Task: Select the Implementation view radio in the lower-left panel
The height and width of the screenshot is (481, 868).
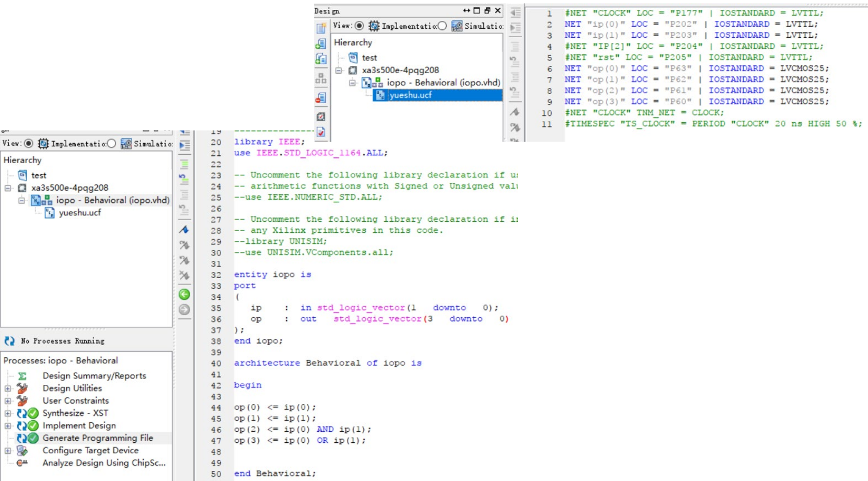Action: (x=29, y=143)
